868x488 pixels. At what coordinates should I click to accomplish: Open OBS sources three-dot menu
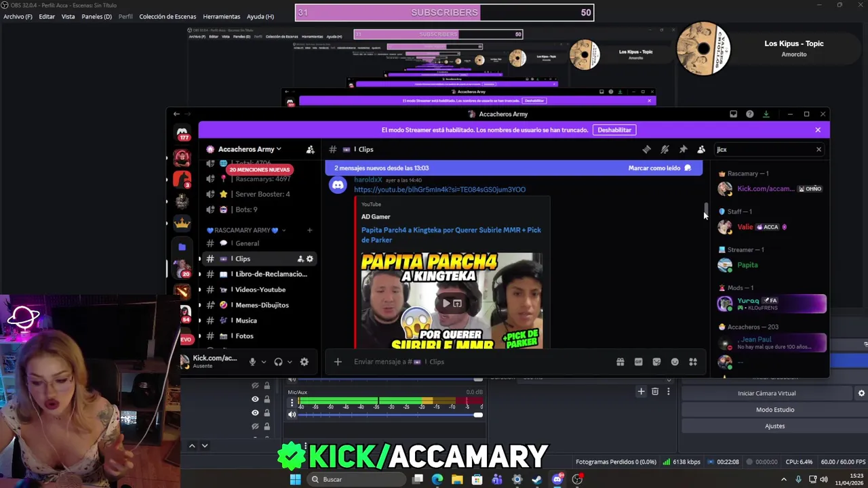click(668, 391)
